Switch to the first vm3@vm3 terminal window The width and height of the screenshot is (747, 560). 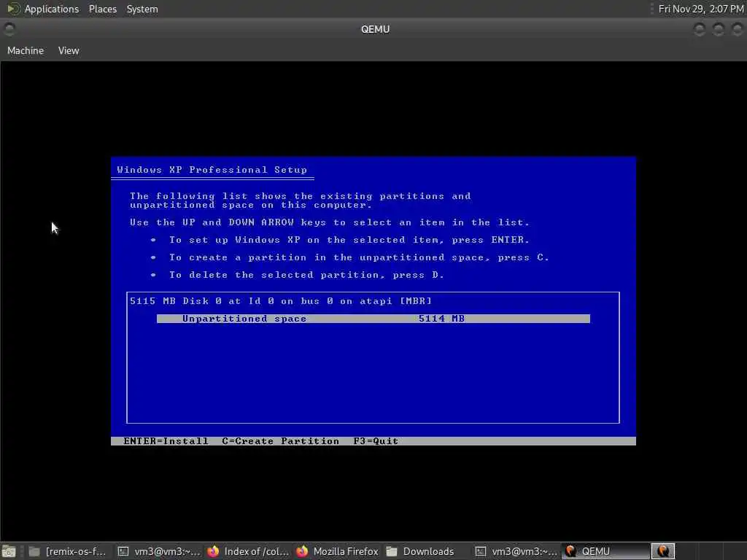pyautogui.click(x=159, y=551)
